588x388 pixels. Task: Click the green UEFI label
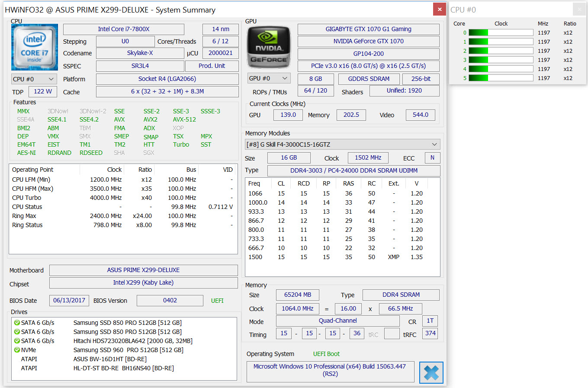click(217, 301)
